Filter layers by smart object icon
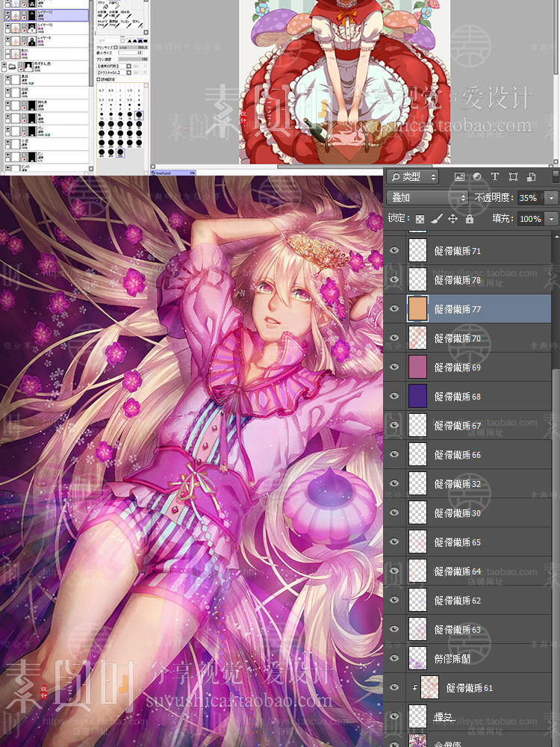 click(532, 177)
